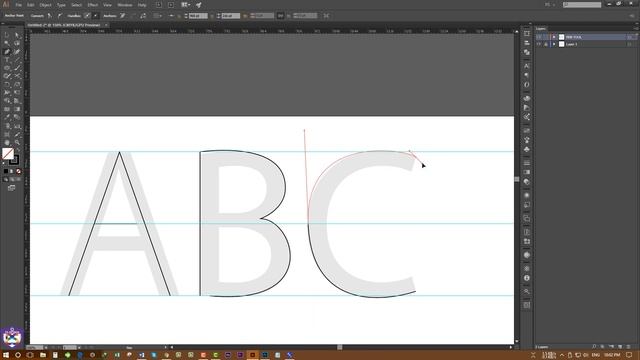Viewport: 640px width, 360px height.
Task: Select the Blend tool
Action: coord(17,118)
